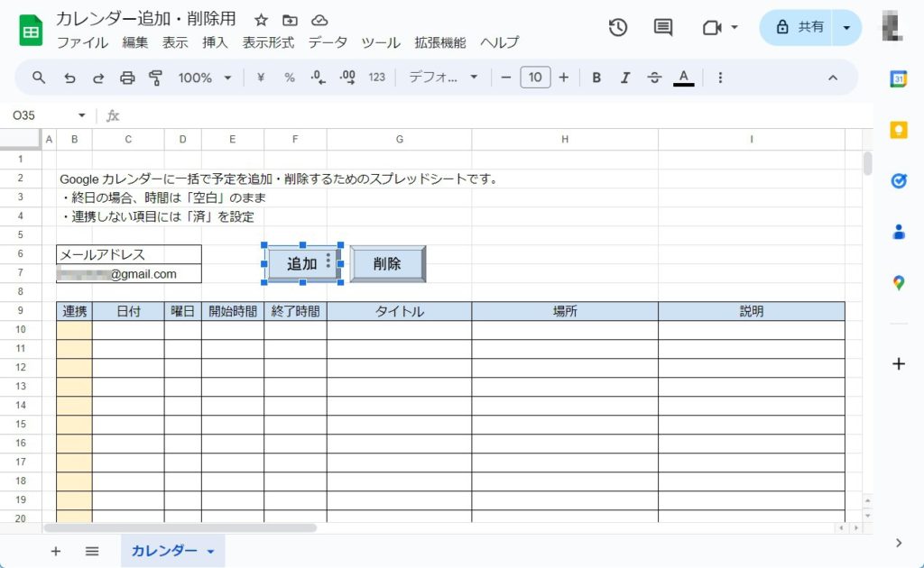Open Google Keep side panel icon

898,130
